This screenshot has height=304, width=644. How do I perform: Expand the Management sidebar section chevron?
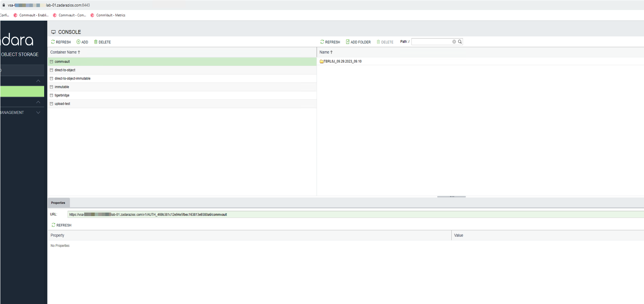pos(38,113)
